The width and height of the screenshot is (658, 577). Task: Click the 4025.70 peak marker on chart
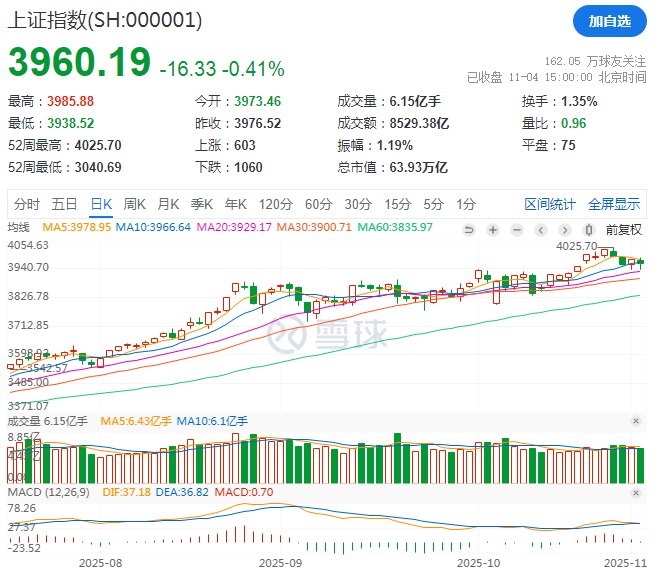click(577, 246)
